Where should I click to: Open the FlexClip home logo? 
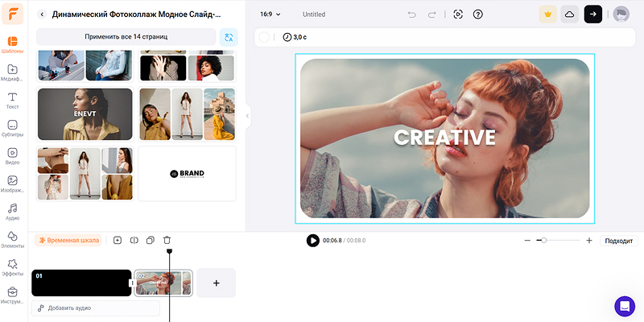click(13, 14)
